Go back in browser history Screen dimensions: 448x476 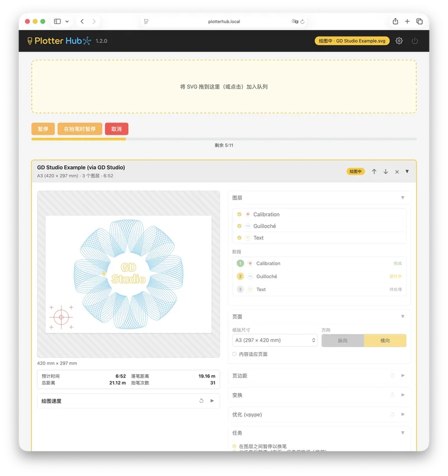tap(82, 21)
